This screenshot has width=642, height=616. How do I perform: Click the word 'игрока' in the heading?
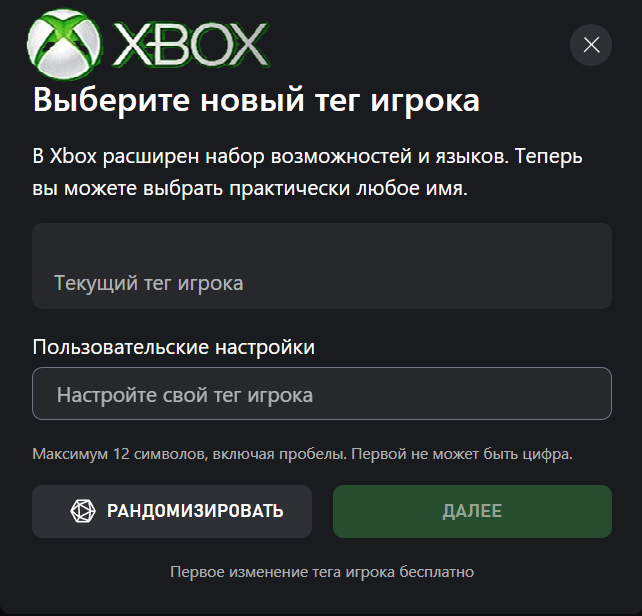click(425, 102)
